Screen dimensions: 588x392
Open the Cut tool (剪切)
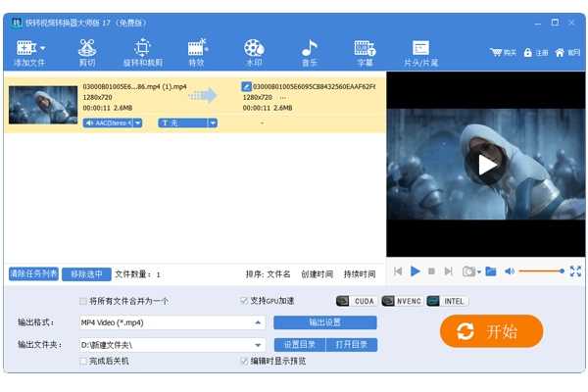86,53
